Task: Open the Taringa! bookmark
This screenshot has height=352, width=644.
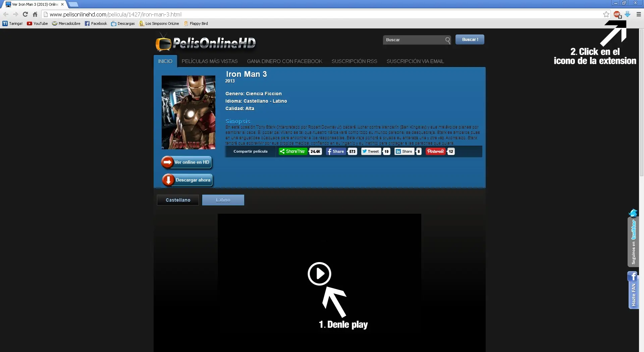Action: pos(12,23)
